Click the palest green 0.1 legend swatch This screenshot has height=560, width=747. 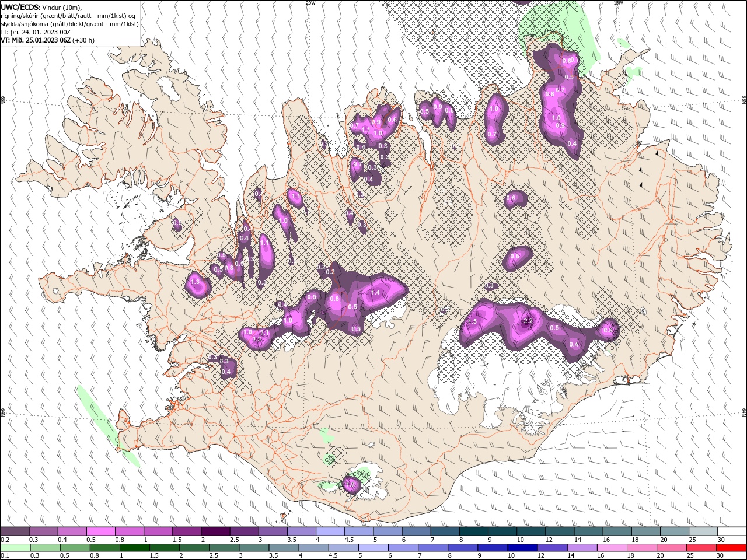[x=15, y=548]
